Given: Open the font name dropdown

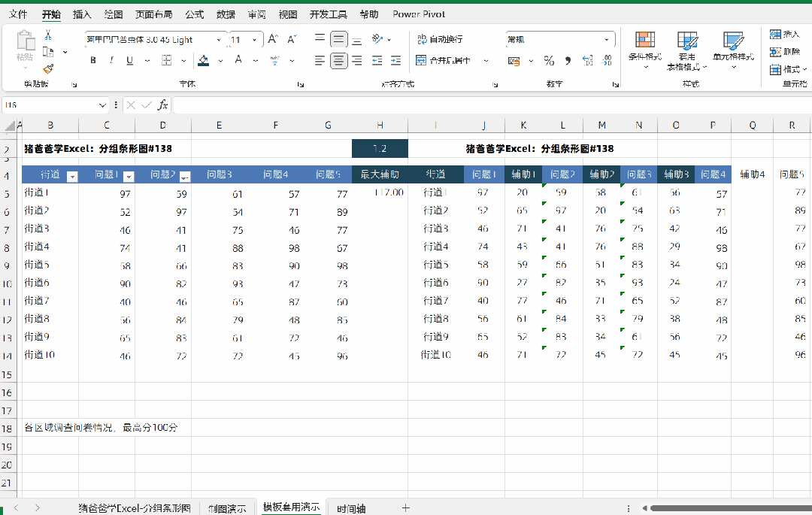Looking at the screenshot, I should point(219,40).
